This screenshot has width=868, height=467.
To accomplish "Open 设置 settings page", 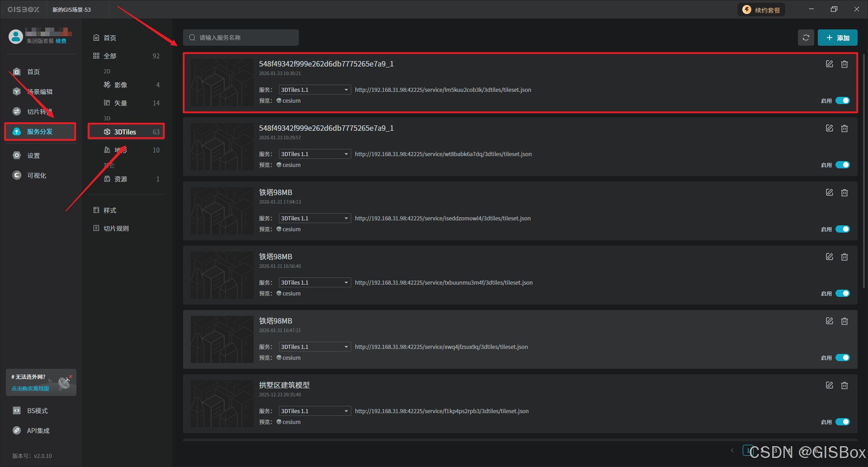I will click(x=33, y=155).
